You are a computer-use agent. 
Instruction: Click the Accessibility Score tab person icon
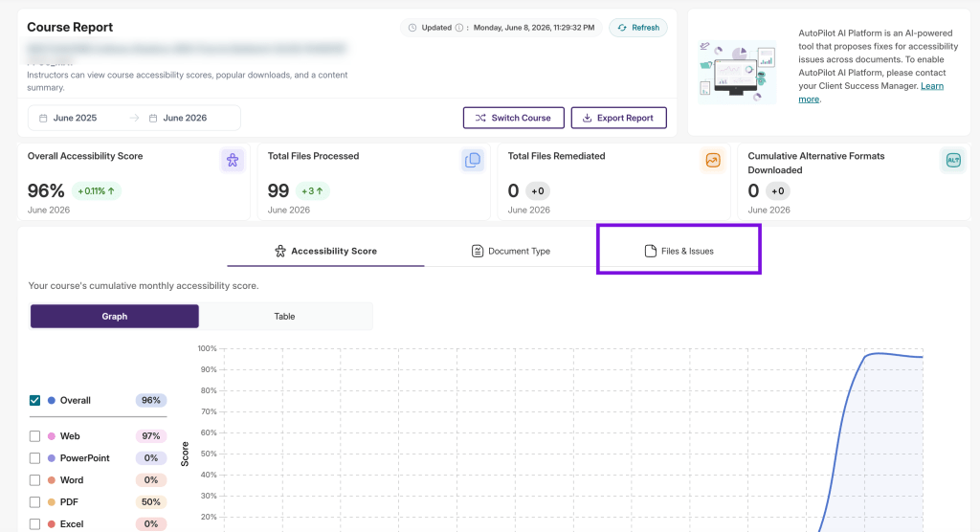click(280, 251)
